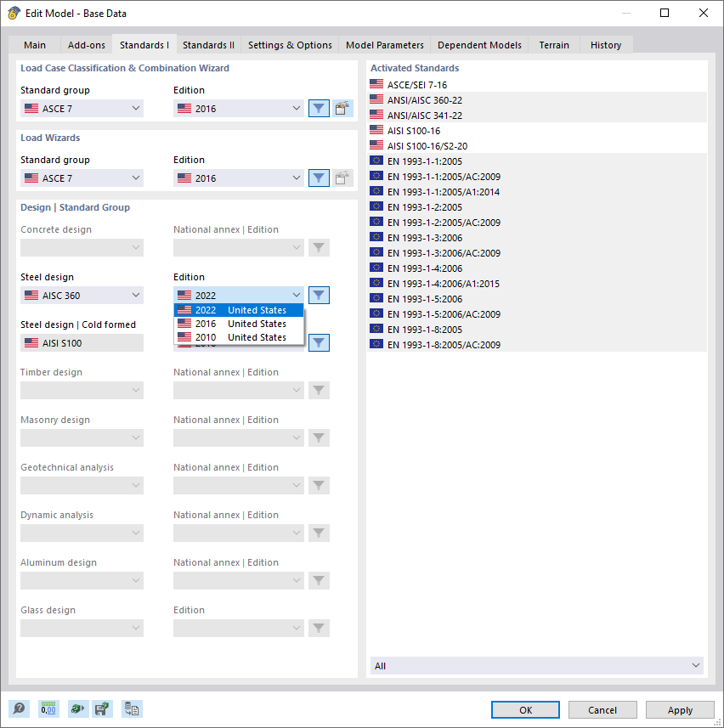The width and height of the screenshot is (724, 728).
Task: Select EN 1993-1-1:2005/A1:2014 entry
Action: coord(537,192)
